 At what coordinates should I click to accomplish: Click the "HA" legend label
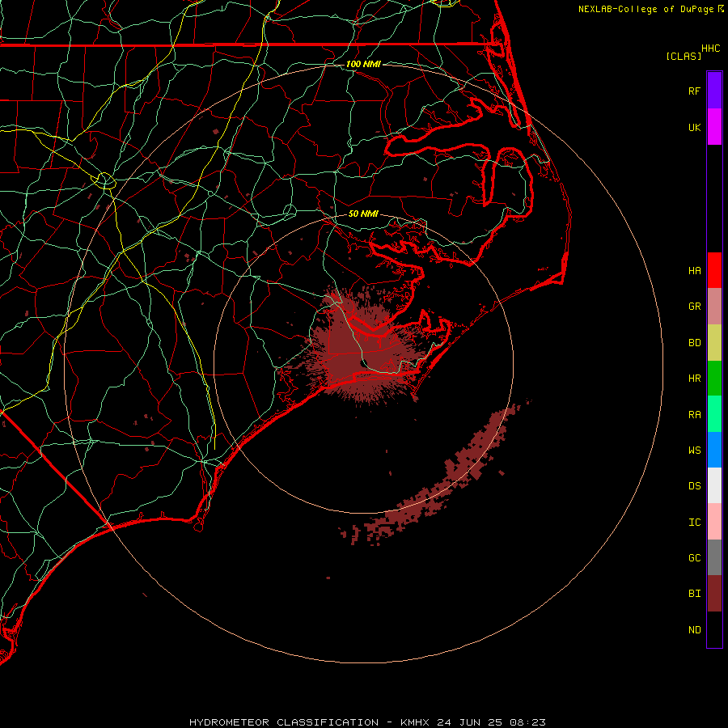pyautogui.click(x=694, y=270)
